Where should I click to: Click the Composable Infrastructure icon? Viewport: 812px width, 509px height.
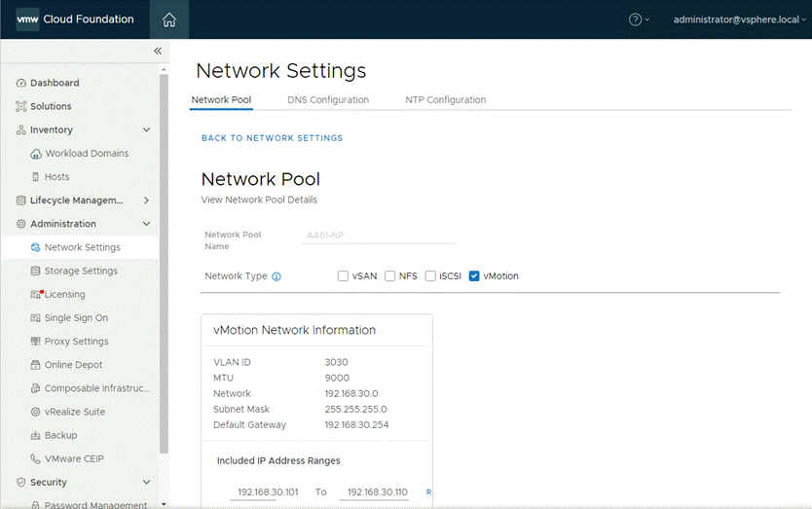[x=35, y=388]
